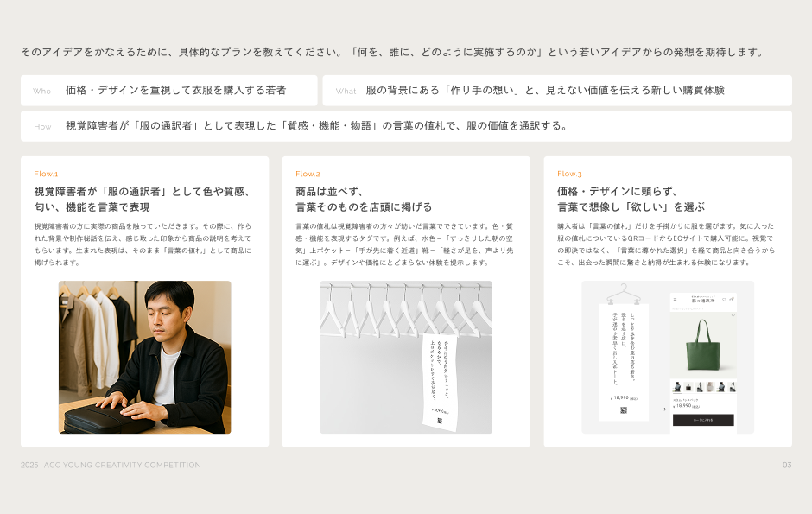Screen dimensions: 812x514
Task: Click the 服の通訳者 logo in the mockup header
Action: click(703, 299)
